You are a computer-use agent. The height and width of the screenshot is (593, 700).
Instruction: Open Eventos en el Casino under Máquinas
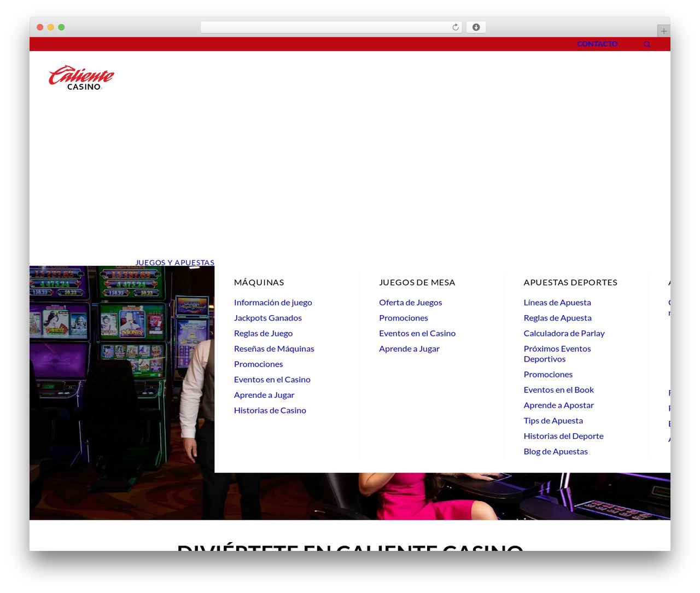click(272, 379)
